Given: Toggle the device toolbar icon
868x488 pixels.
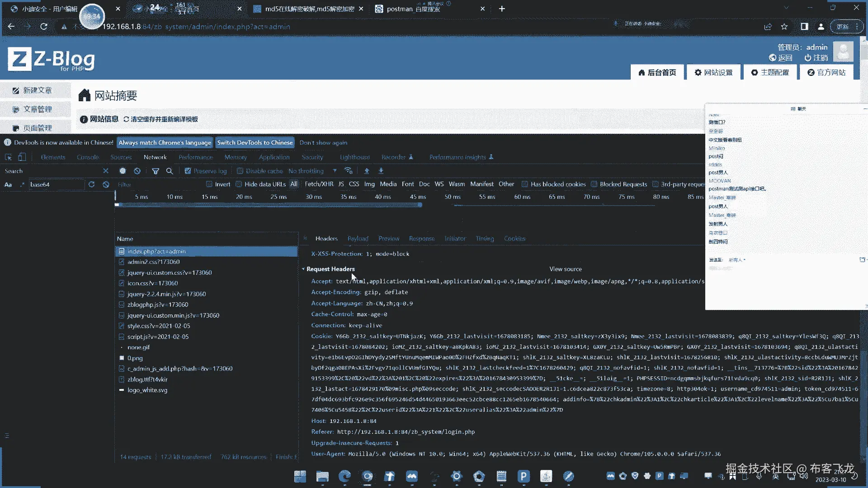Looking at the screenshot, I should 22,157.
